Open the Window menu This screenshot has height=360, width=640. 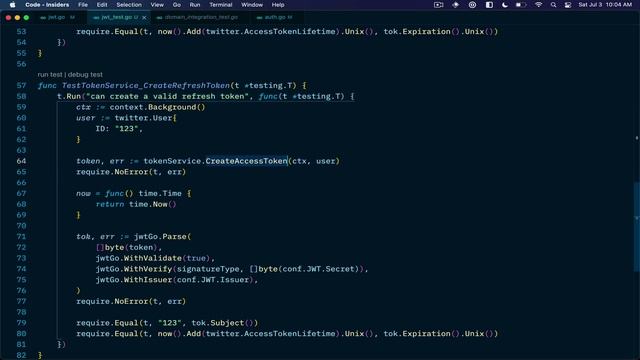(252, 5)
